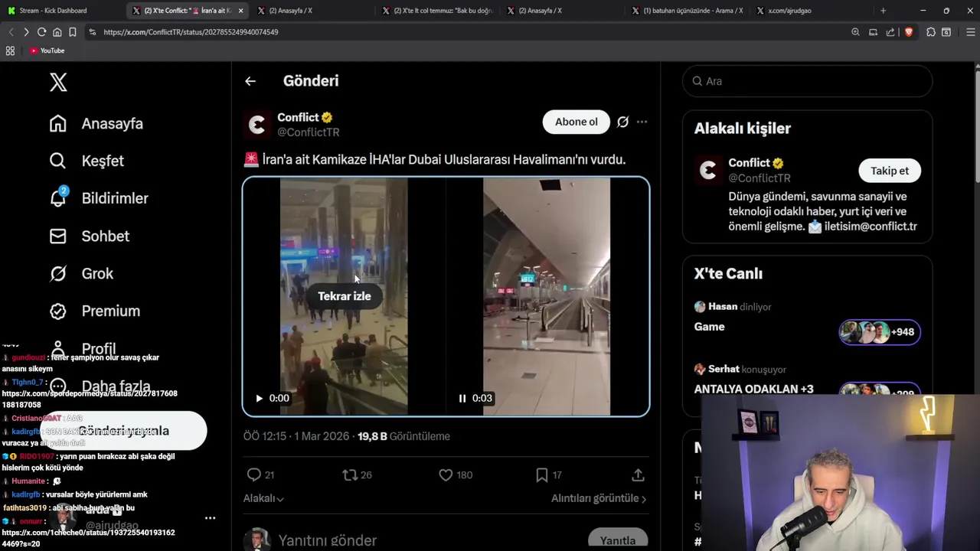
Task: Open a new browser tab
Action: pos(883,11)
